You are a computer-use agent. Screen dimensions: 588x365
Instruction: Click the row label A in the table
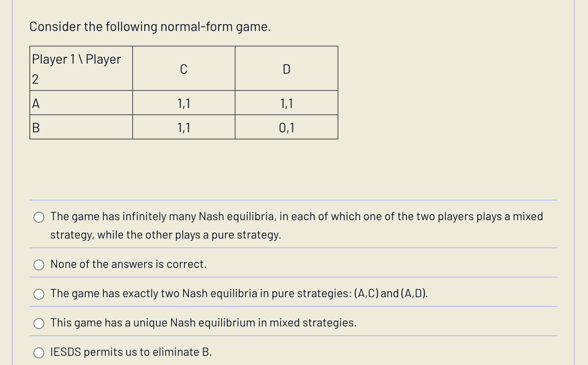[x=36, y=103]
